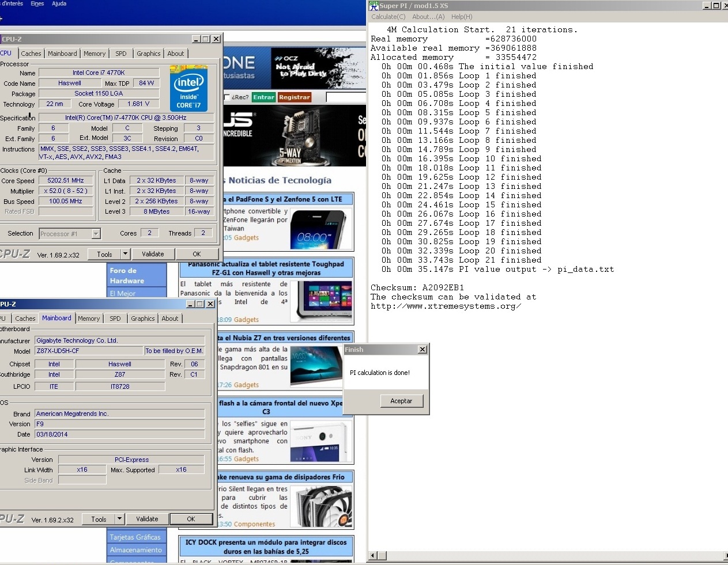Click the Intel Core i7 logo badge
Screen dimensions: 728x565
tap(188, 88)
